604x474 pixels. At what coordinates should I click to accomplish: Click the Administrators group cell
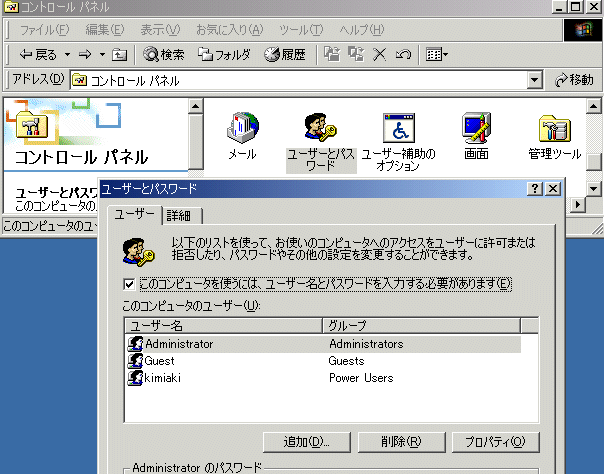click(x=366, y=344)
